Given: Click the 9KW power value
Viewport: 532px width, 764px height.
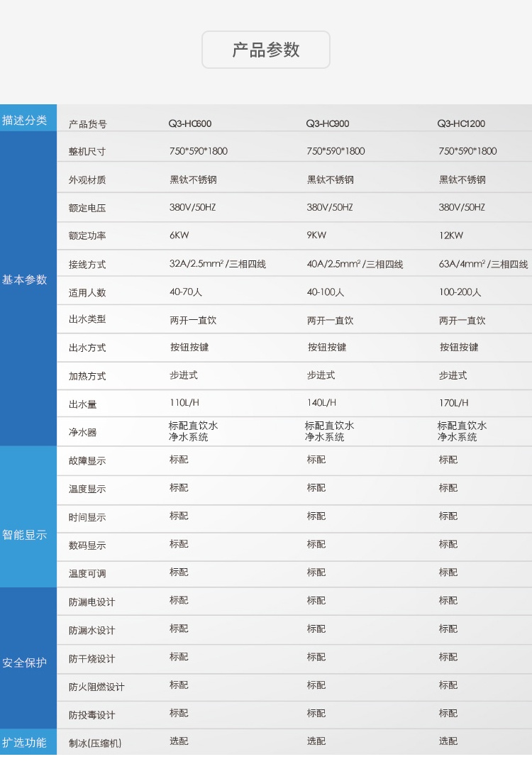Looking at the screenshot, I should coord(316,236).
